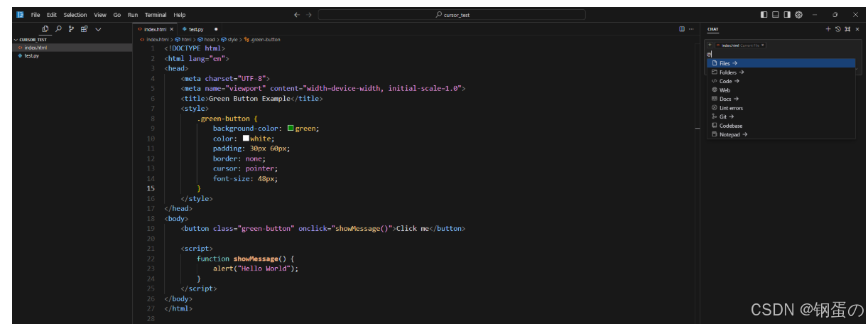Open the Go menu
This screenshot has height=324, width=868.
[x=117, y=15]
